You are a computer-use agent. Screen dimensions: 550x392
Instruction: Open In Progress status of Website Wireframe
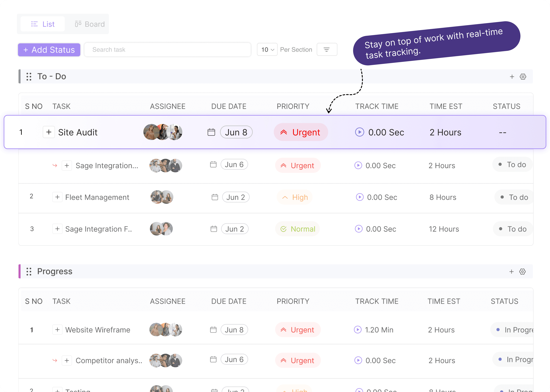(512, 330)
